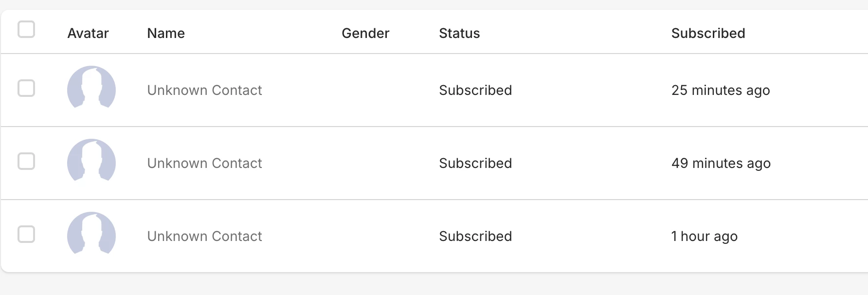The height and width of the screenshot is (295, 868).
Task: Toggle checkbox for contact subscribed 1 hour ago
Action: (x=26, y=235)
